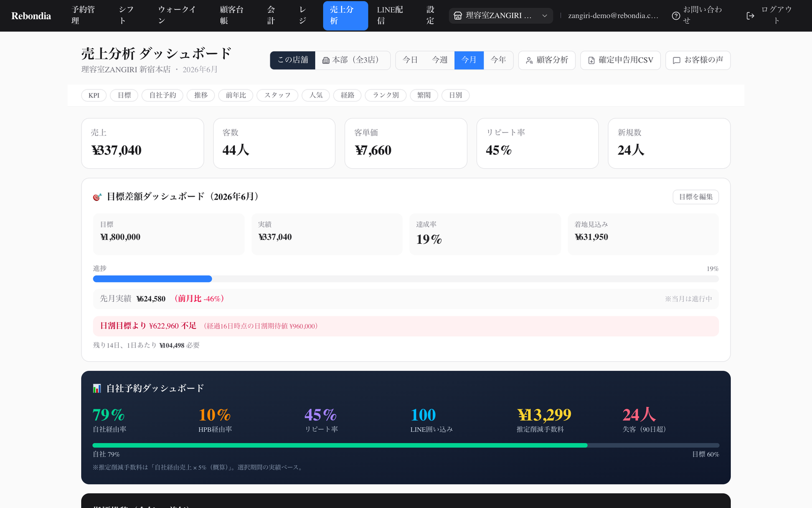This screenshot has height=508, width=812.
Task: Click the orange 10% HPB経由率 figure
Action: (215, 415)
